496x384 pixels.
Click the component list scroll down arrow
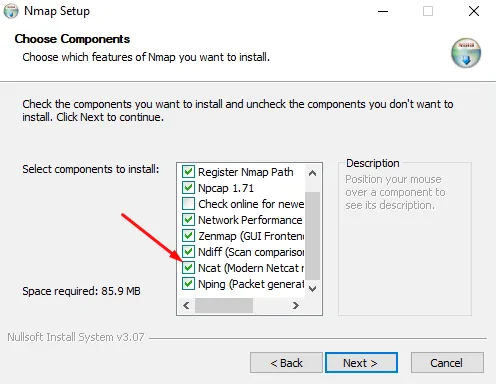(312, 289)
